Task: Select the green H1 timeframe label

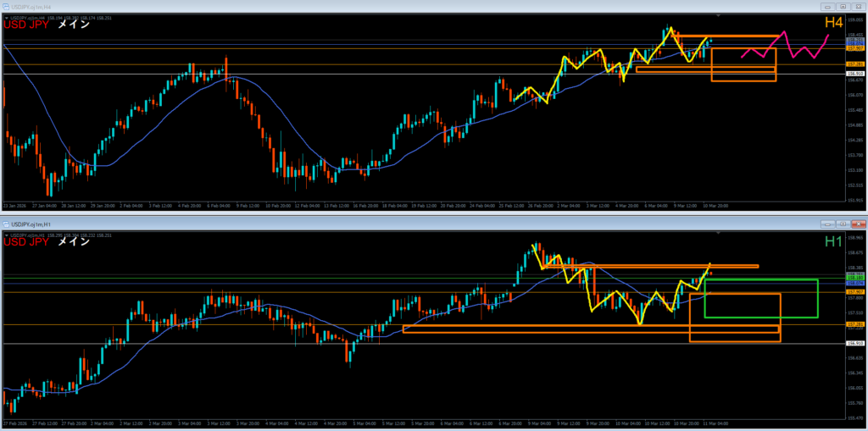Action: (x=832, y=242)
